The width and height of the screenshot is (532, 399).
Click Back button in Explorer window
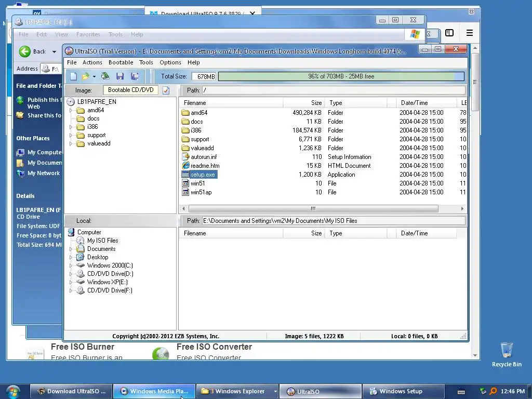click(32, 51)
